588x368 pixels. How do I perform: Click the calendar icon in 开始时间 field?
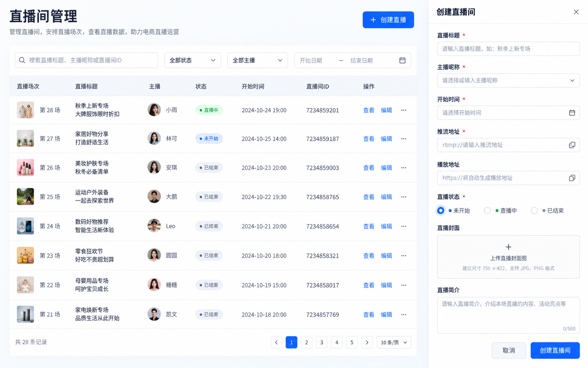click(572, 113)
